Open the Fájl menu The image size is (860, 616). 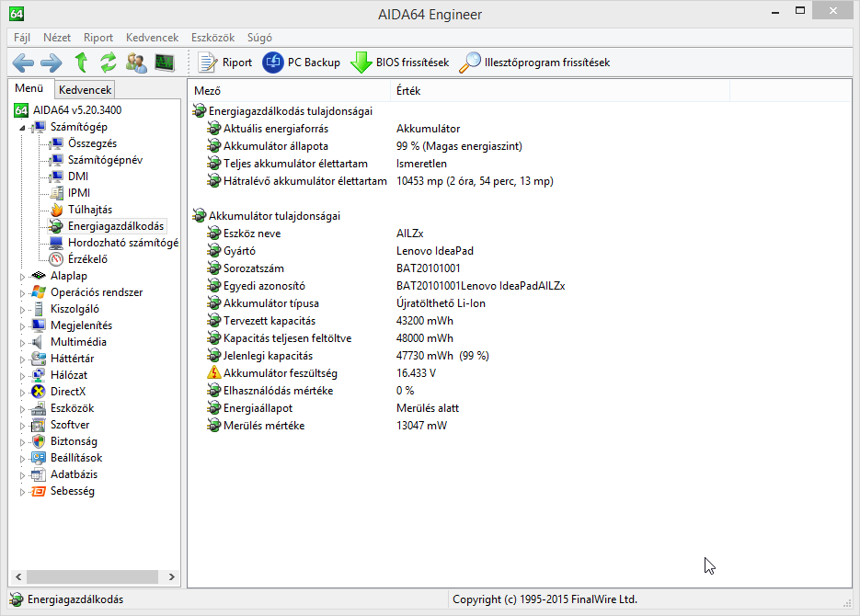click(22, 38)
